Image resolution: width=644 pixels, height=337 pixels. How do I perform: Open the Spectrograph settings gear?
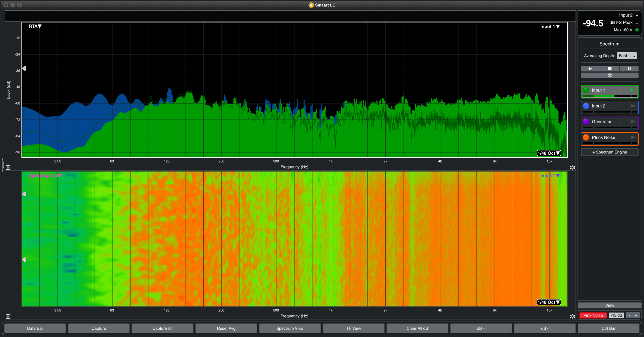(x=573, y=317)
